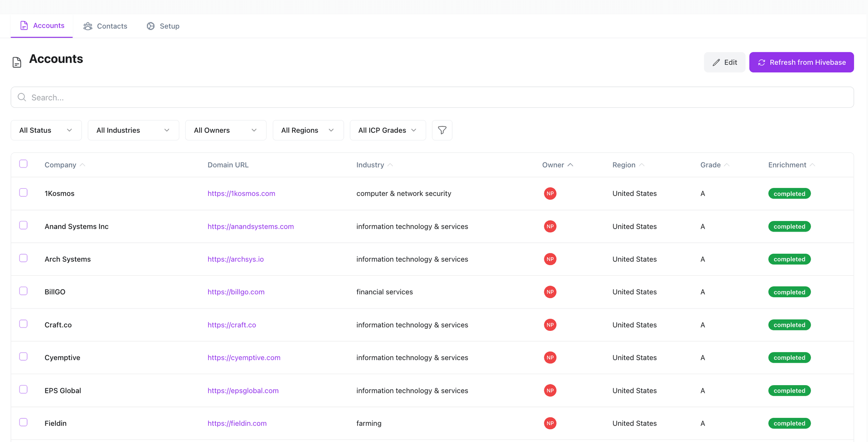Click the Contacts people icon

(88, 26)
